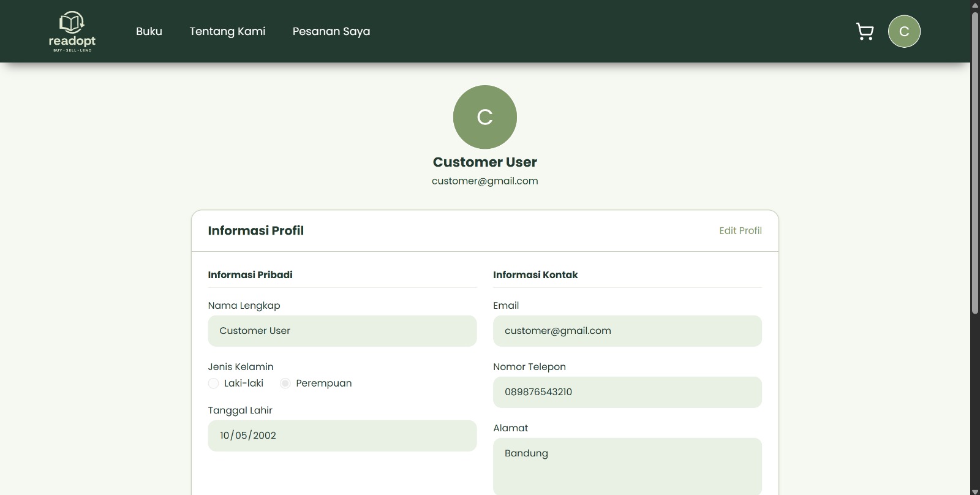The width and height of the screenshot is (980, 495).
Task: Click the Customer User name heading
Action: [484, 162]
